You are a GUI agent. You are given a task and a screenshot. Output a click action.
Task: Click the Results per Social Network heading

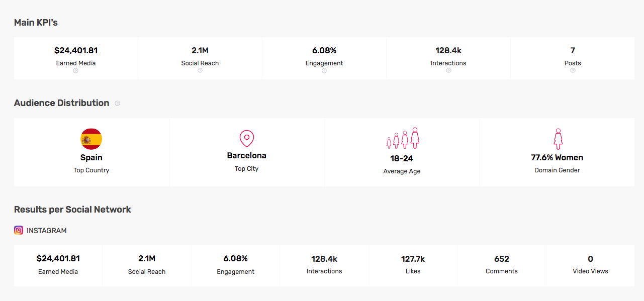click(x=72, y=210)
